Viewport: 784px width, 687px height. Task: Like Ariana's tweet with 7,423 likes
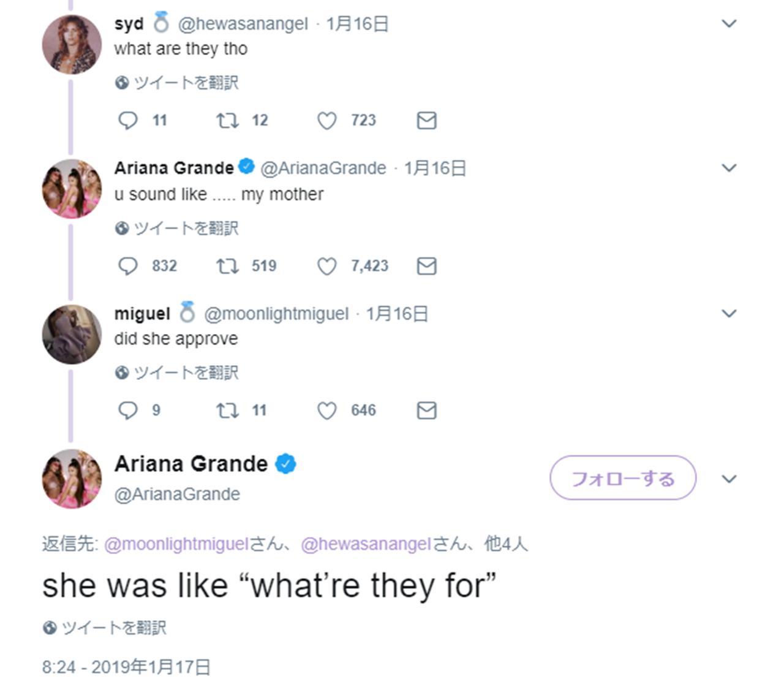[326, 266]
